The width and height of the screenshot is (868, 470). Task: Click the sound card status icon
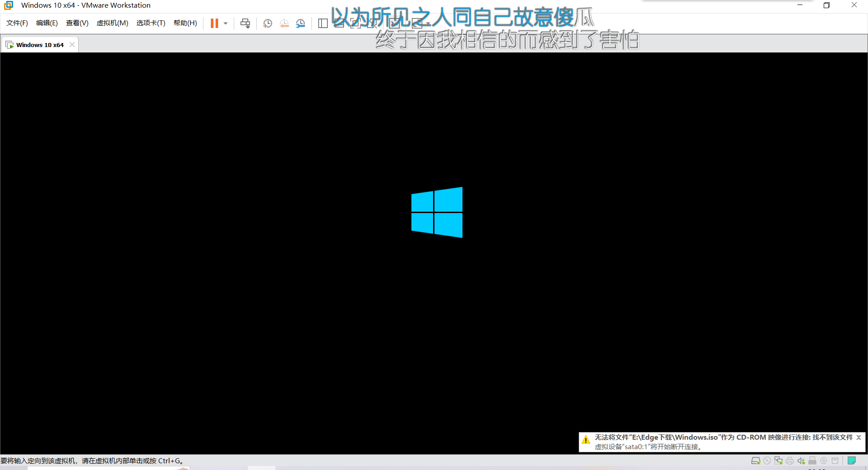tap(801, 461)
